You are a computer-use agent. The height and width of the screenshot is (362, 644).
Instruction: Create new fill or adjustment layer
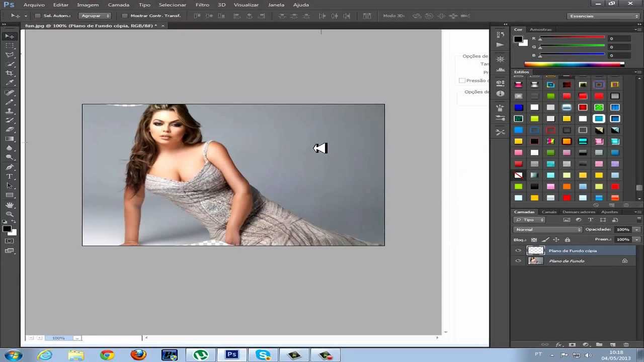click(586, 345)
